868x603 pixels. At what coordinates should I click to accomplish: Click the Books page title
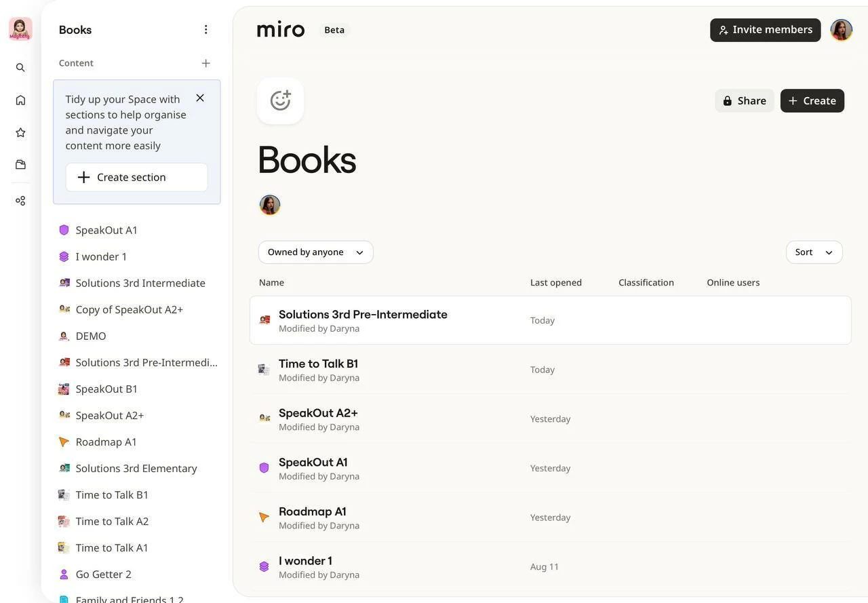click(307, 160)
